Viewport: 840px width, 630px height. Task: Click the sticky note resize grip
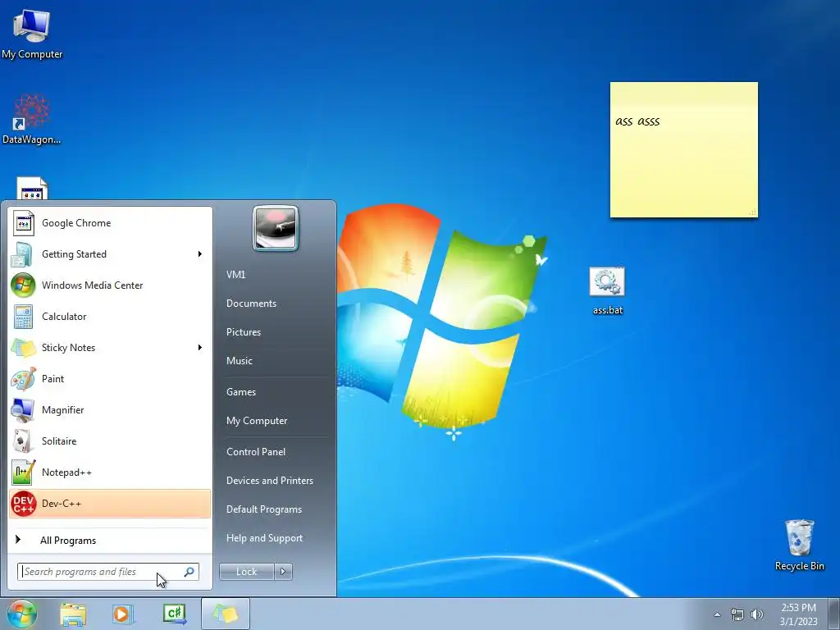pyautogui.click(x=753, y=212)
